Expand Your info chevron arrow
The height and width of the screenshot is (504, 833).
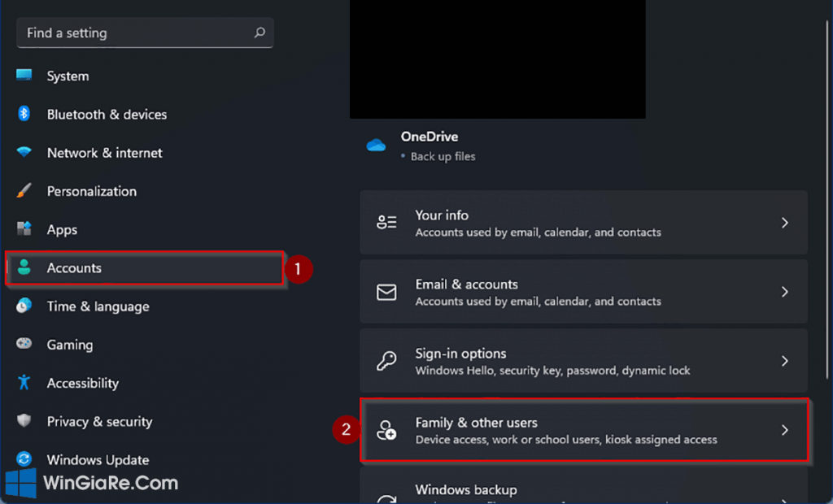click(784, 223)
